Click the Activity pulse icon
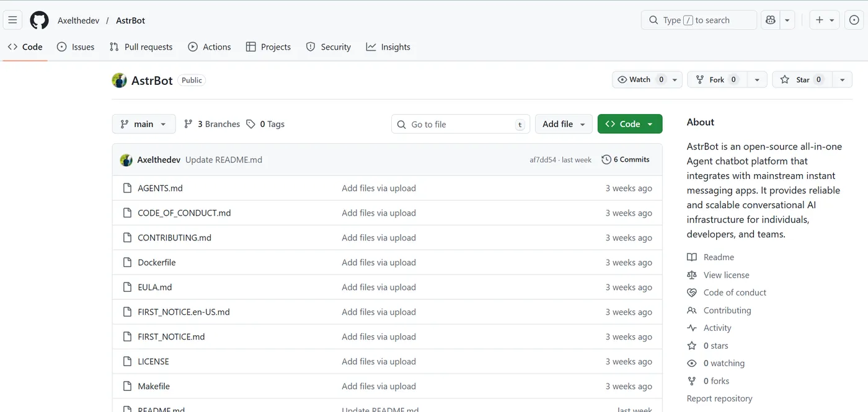This screenshot has height=412, width=868. click(x=692, y=328)
